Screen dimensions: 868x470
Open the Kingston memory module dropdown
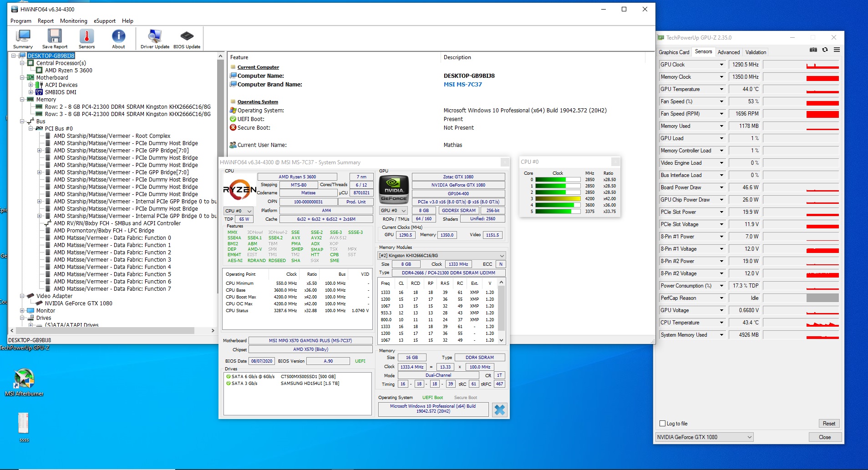(x=442, y=256)
